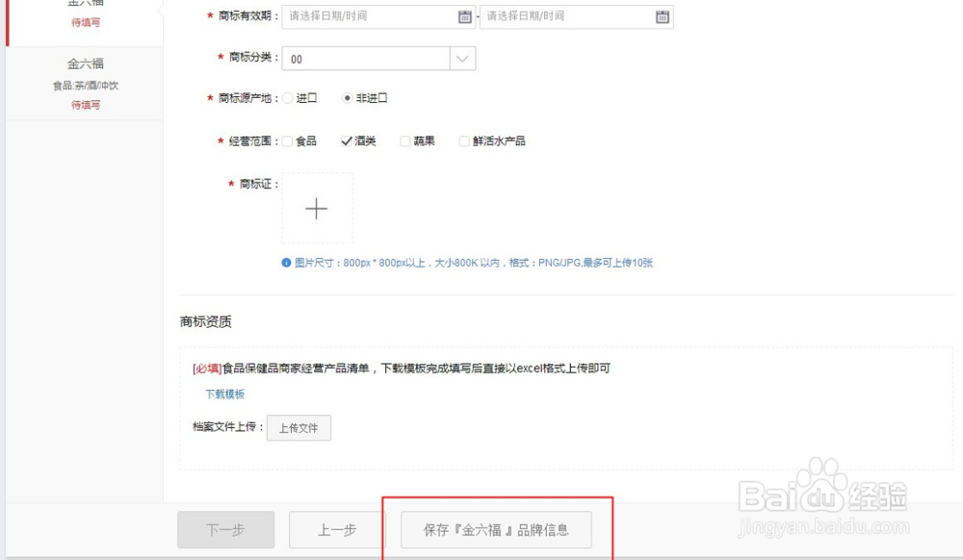This screenshot has height=560, width=963.
Task: Click the 下载模板 link
Action: click(224, 394)
